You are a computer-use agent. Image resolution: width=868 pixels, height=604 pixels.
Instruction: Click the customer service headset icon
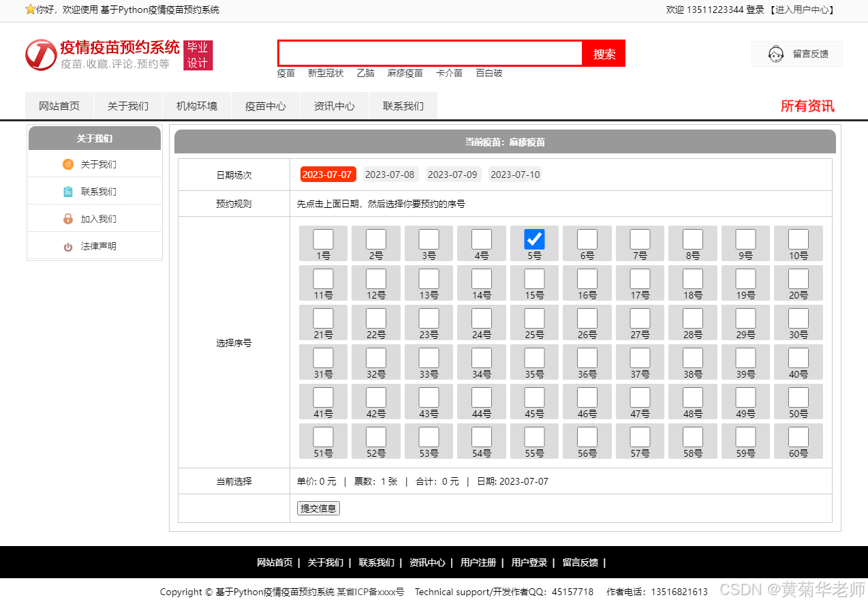pos(776,54)
